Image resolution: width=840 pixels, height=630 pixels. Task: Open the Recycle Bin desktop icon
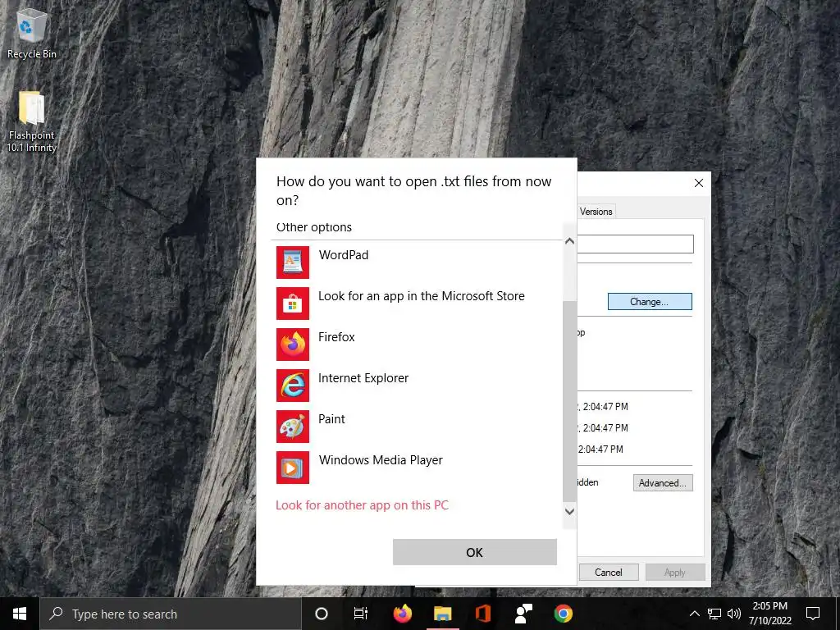(32, 33)
